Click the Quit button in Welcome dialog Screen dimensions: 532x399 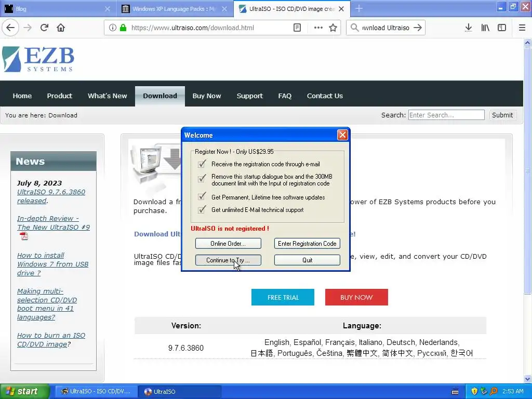coord(307,260)
